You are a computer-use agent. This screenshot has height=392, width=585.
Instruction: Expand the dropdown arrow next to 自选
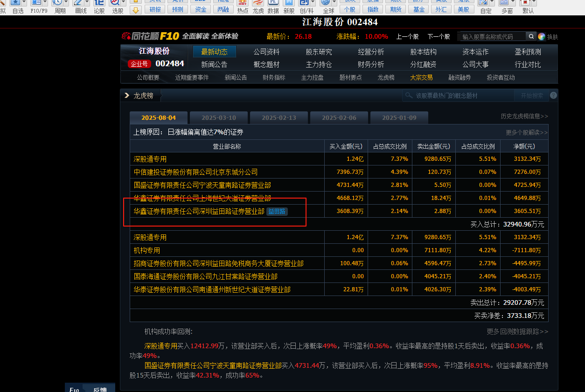click(x=24, y=2)
